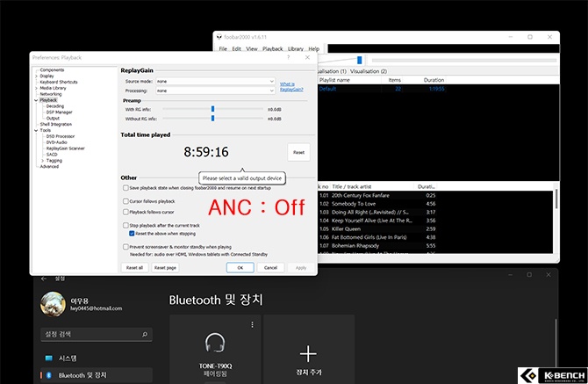Open the Help menu in foobar2000
The image size is (588, 384).
tap(314, 49)
